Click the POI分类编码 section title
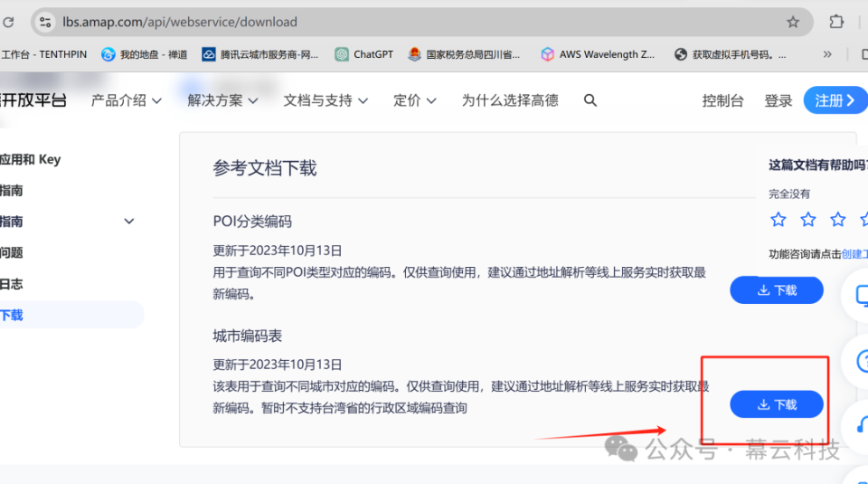868x484 pixels. tap(252, 222)
